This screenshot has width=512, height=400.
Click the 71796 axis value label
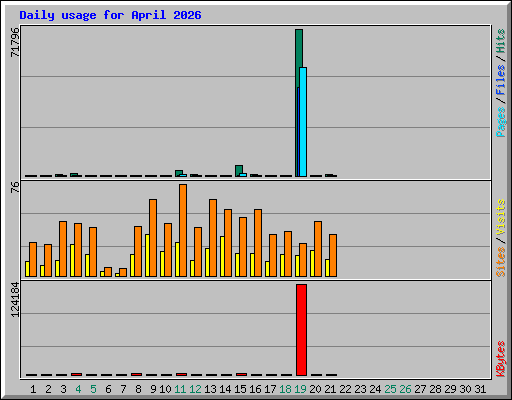pyautogui.click(x=15, y=42)
